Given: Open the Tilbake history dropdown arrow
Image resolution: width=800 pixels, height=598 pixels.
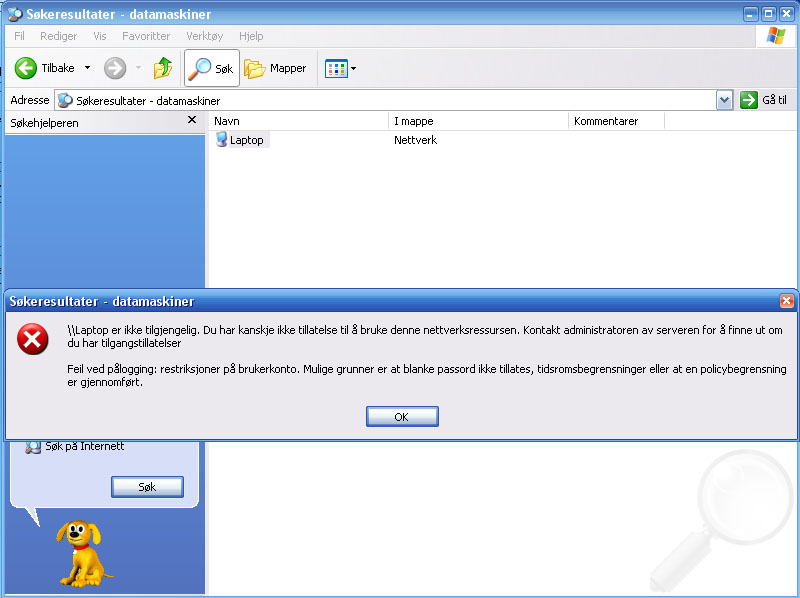Looking at the screenshot, I should click(x=88, y=68).
